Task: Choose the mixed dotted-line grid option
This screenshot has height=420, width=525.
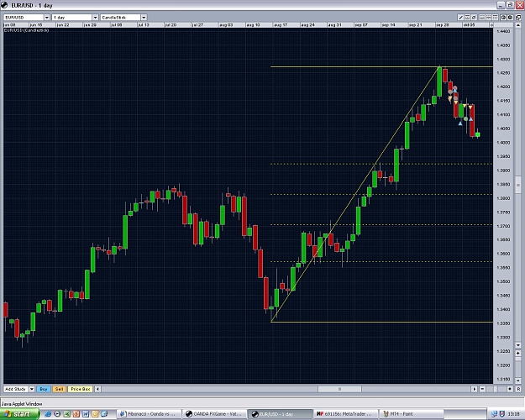Action: pos(489,18)
